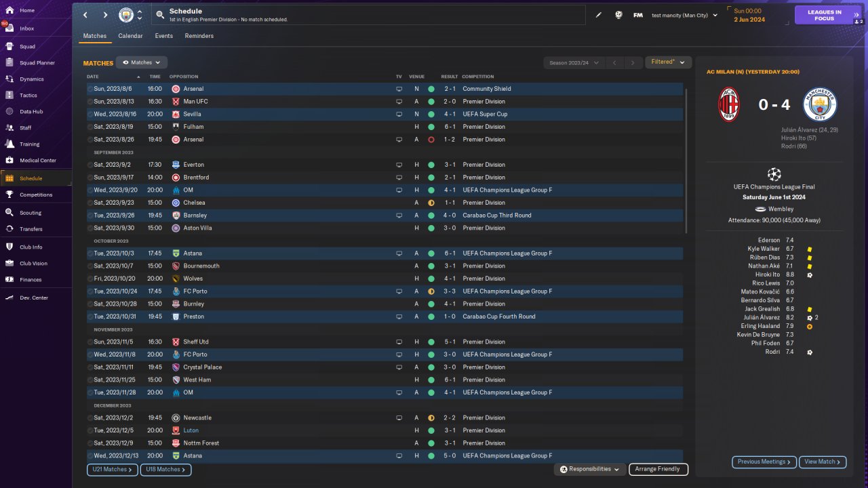Tick the circle for Chelsea match

(x=90, y=203)
